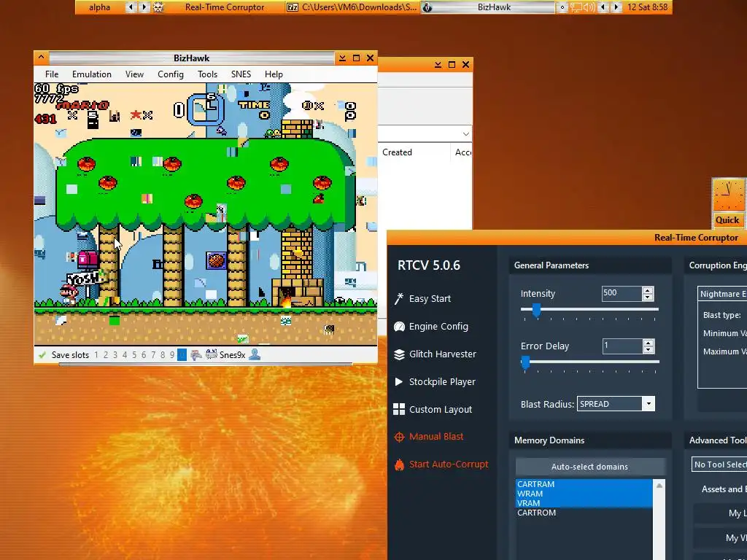Image resolution: width=747 pixels, height=560 pixels.
Task: Start Auto-Corrupt in RTCV
Action: 441,464
